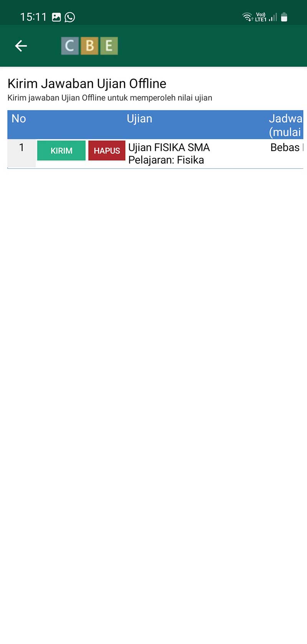
Task: Tap the letter E logo tile
Action: click(109, 46)
